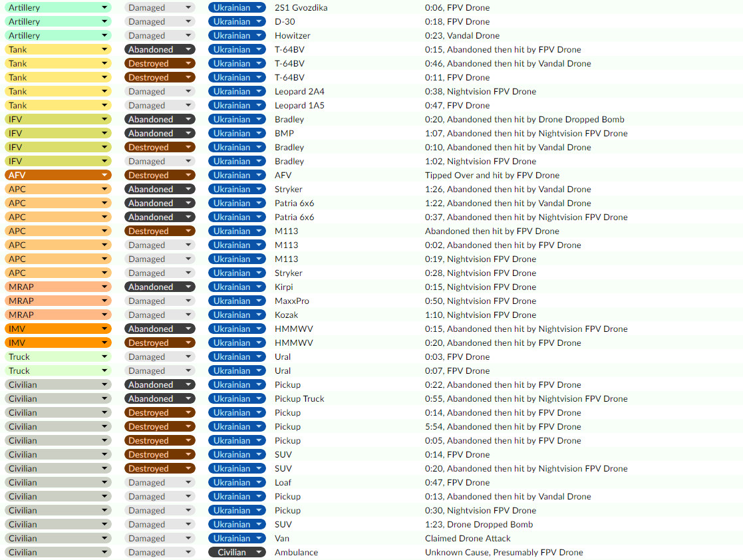743x560 pixels.
Task: Open the IFV dropdown in the Abandoned Bradley row
Action: (59, 120)
